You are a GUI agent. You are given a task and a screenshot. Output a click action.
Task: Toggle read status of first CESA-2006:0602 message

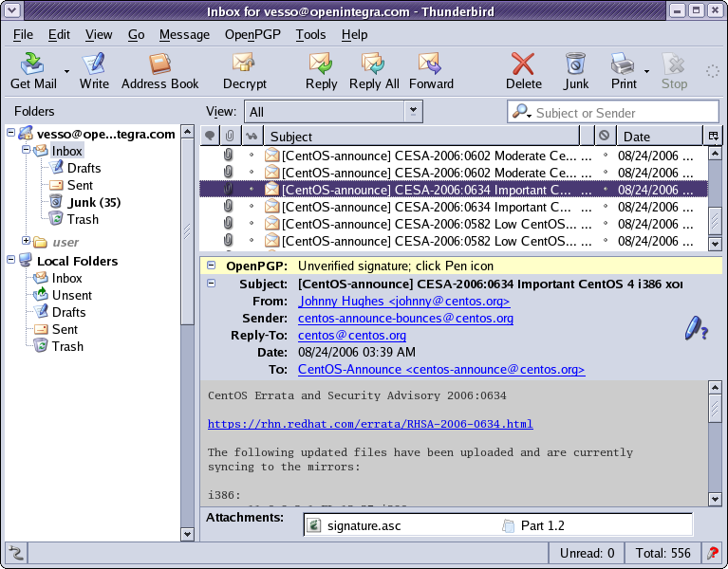[252, 155]
